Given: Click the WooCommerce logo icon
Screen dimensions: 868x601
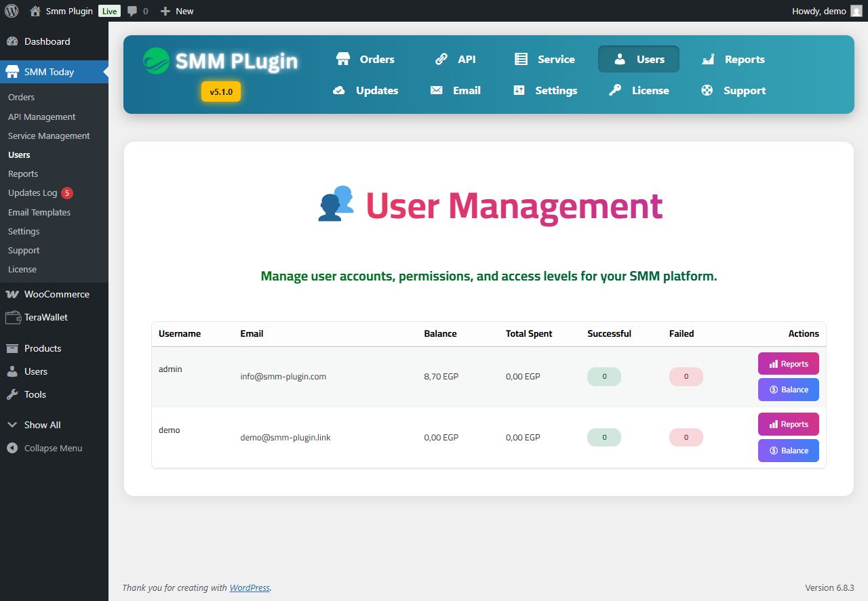Looking at the screenshot, I should (12, 294).
